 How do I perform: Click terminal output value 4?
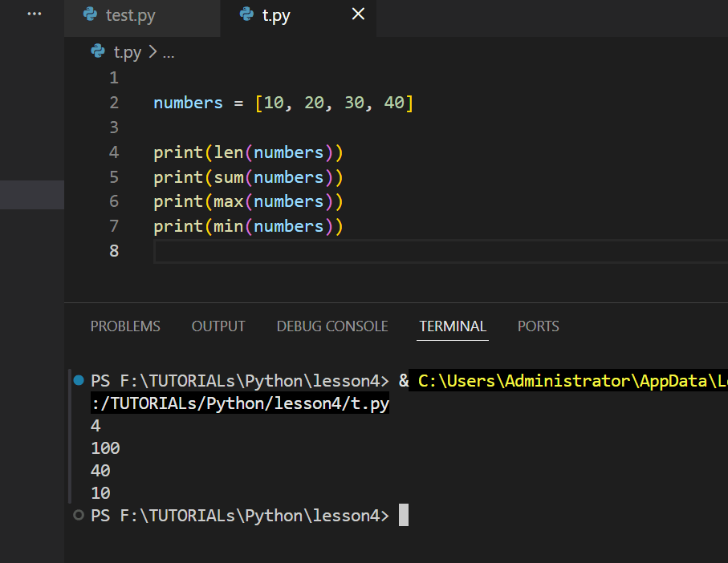(x=96, y=426)
